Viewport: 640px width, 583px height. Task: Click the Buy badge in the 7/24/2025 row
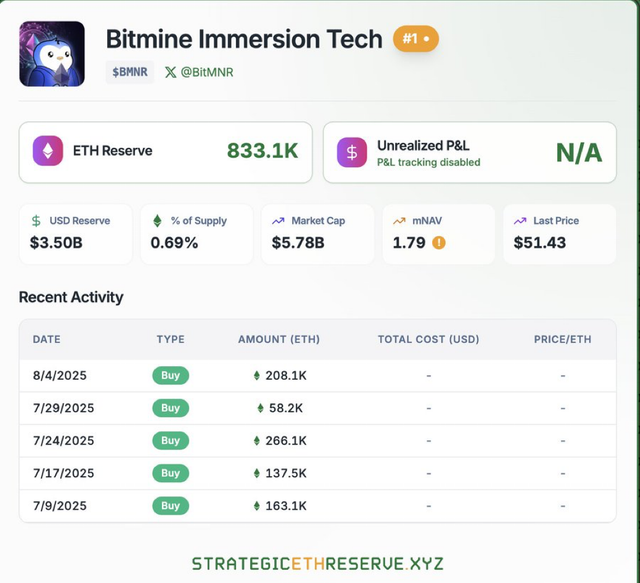click(171, 441)
